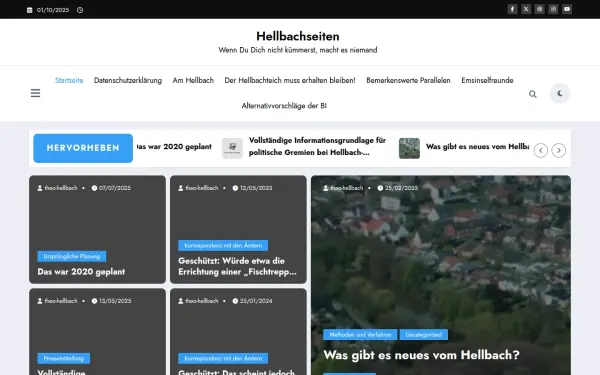Open Am Hellbach menu item

tap(193, 80)
